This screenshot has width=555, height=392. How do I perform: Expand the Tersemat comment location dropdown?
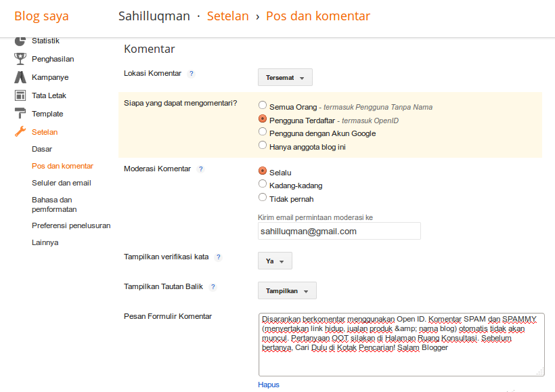coord(285,77)
